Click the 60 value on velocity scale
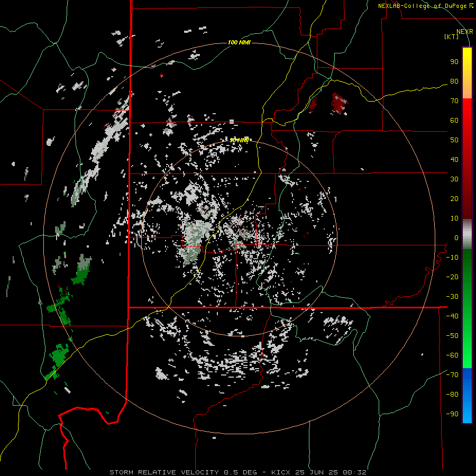The image size is (476, 476). [x=454, y=121]
